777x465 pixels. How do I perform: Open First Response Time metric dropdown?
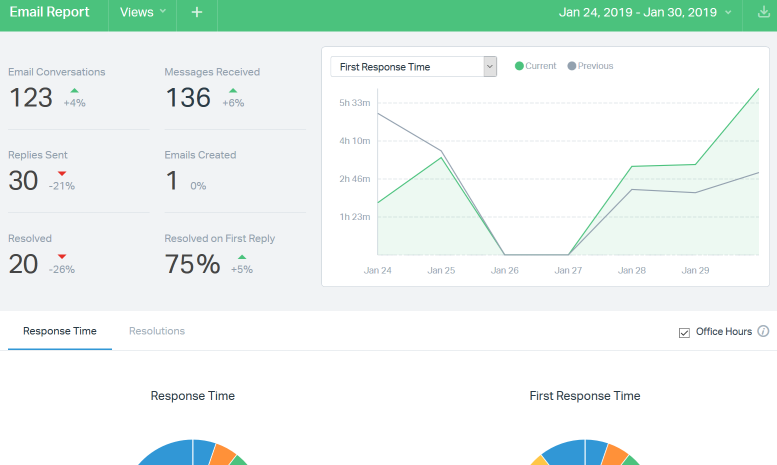(x=413, y=67)
